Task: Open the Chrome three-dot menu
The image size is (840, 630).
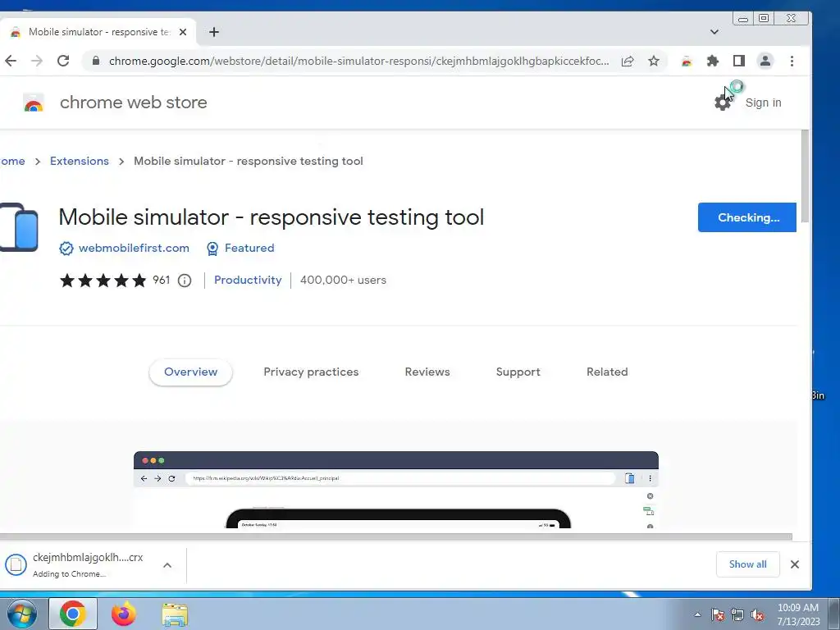Action: pyautogui.click(x=792, y=61)
